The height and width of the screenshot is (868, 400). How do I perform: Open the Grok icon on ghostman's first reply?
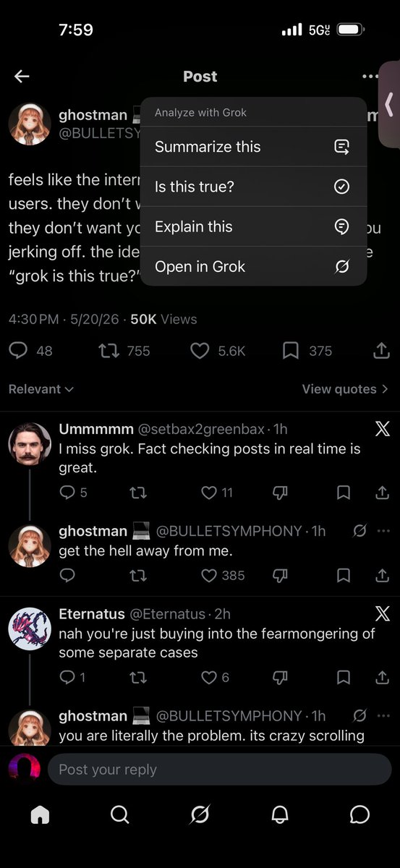(359, 532)
